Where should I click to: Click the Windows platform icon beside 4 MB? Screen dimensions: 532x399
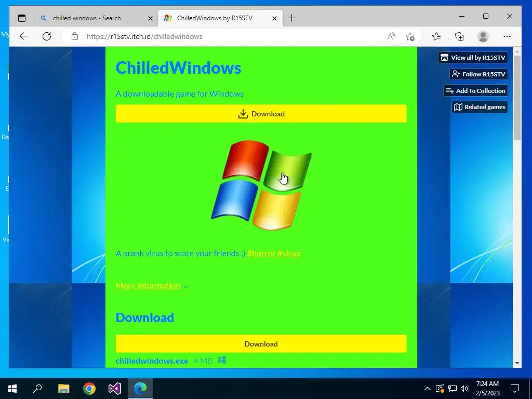[222, 360]
